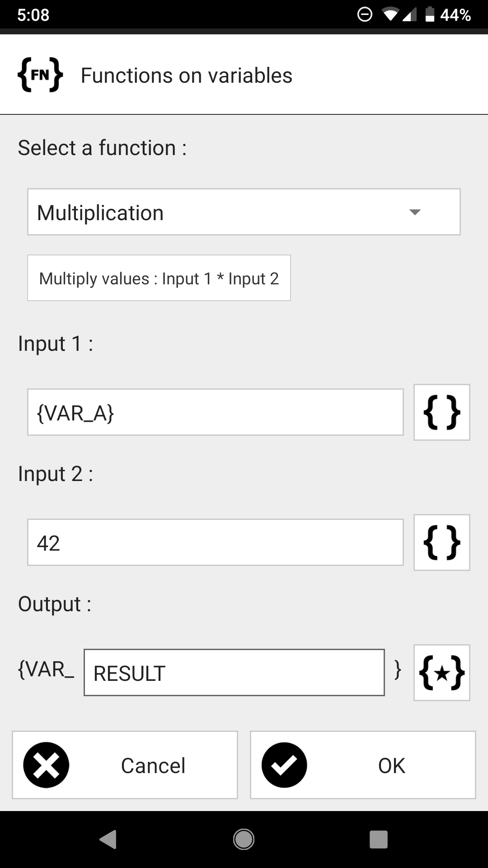Open the Multiplication function dropdown
488x868 pixels.
pos(244,212)
